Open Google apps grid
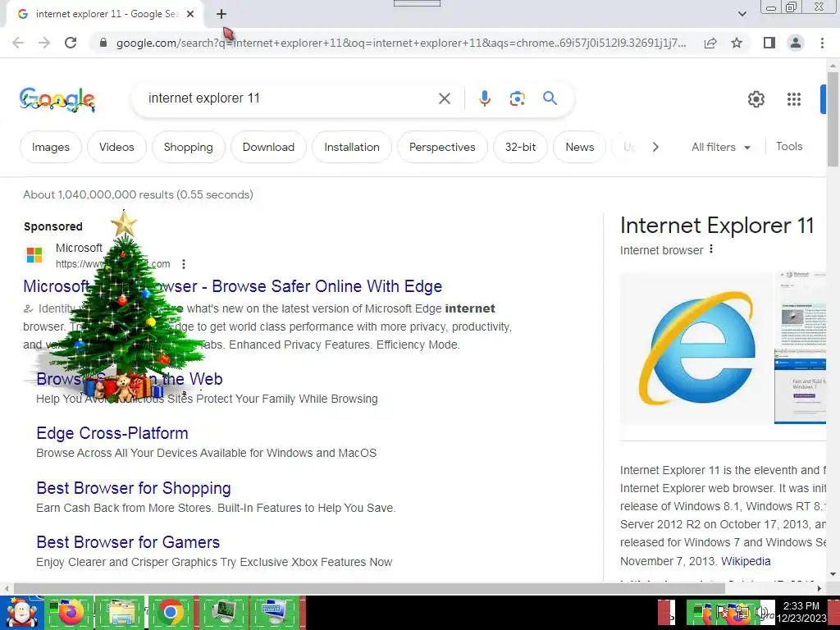This screenshot has width=840, height=630. 794,99
